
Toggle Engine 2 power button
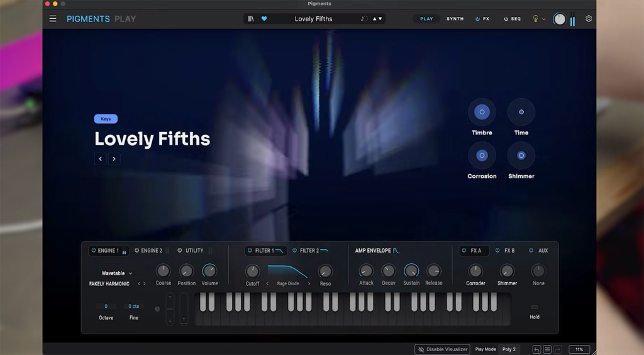pos(136,250)
